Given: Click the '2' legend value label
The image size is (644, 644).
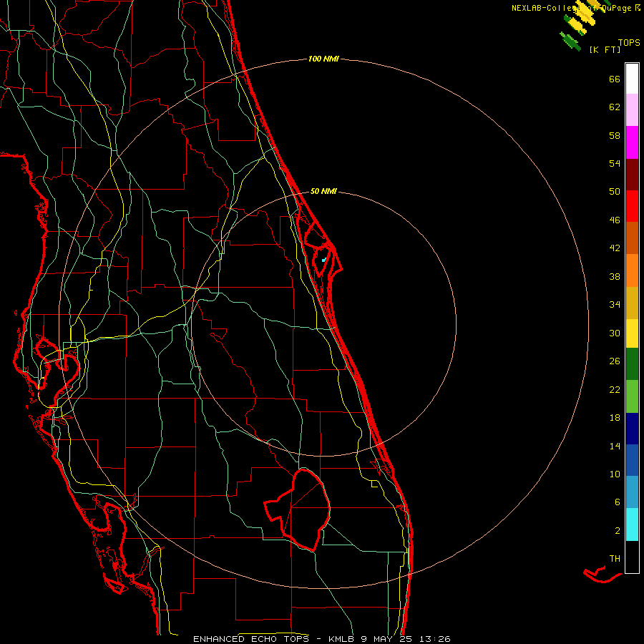Looking at the screenshot, I should (618, 531).
